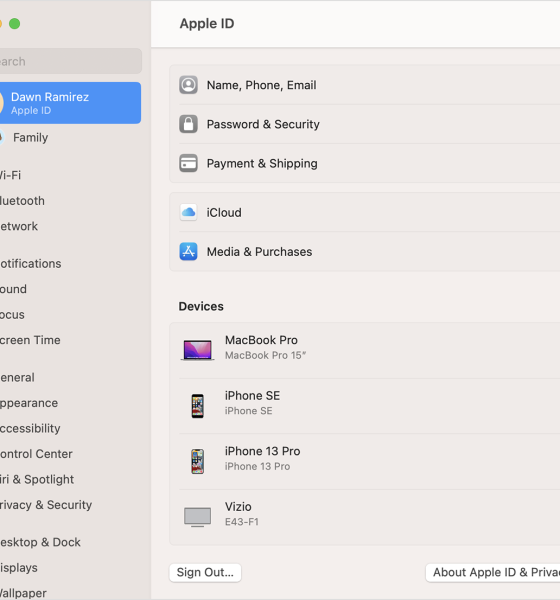Select the Vizio display device icon
Viewport: 560px width, 600px height.
coord(197,517)
